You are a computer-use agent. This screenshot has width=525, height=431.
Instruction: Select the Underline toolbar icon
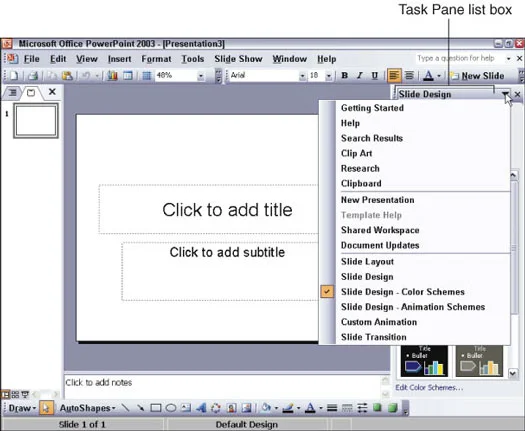point(375,76)
